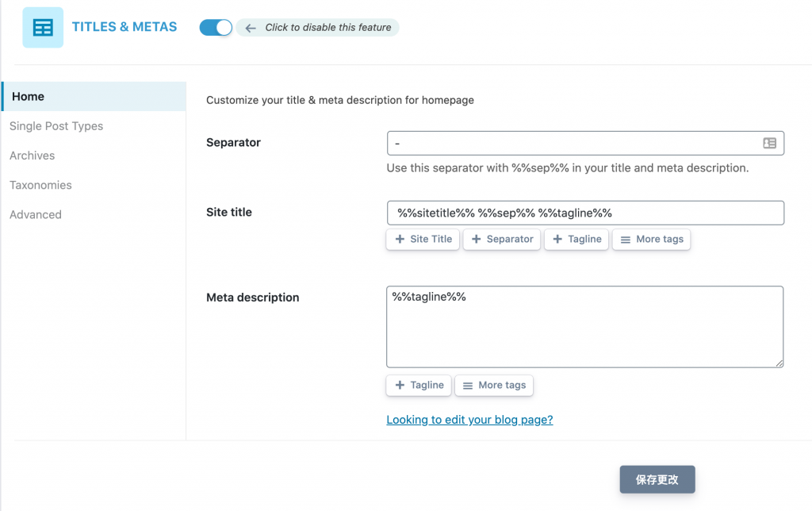Open More tags under Meta description
812x511 pixels.
[x=494, y=385]
